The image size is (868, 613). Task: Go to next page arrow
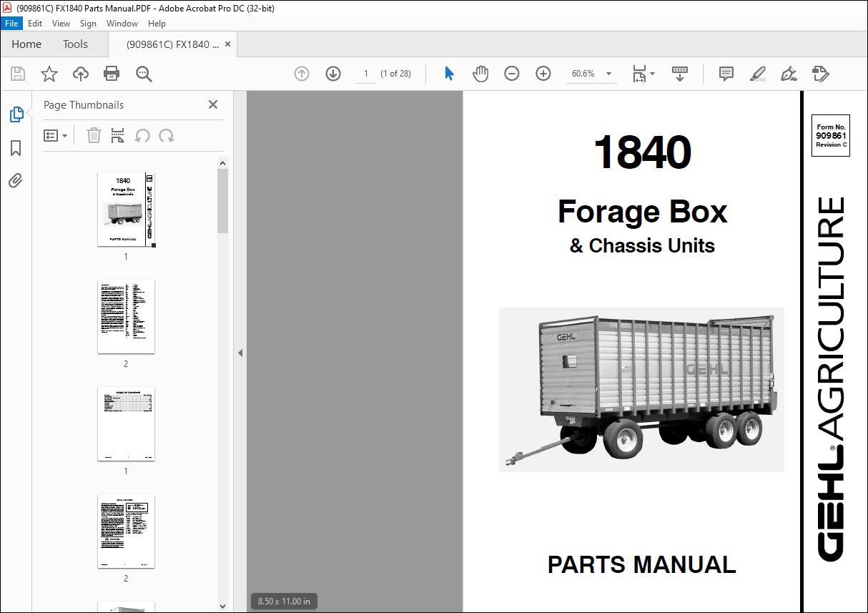click(333, 74)
